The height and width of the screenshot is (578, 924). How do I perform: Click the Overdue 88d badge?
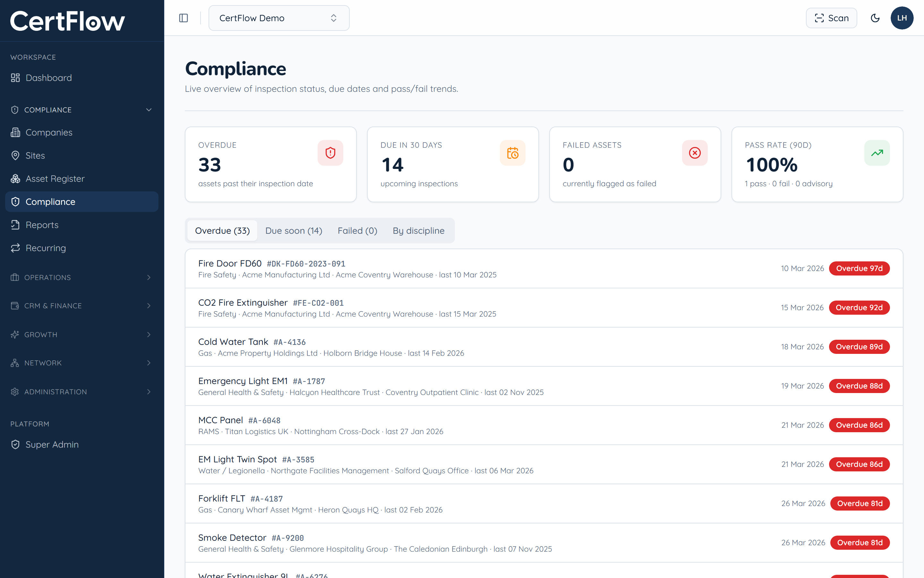pos(859,386)
